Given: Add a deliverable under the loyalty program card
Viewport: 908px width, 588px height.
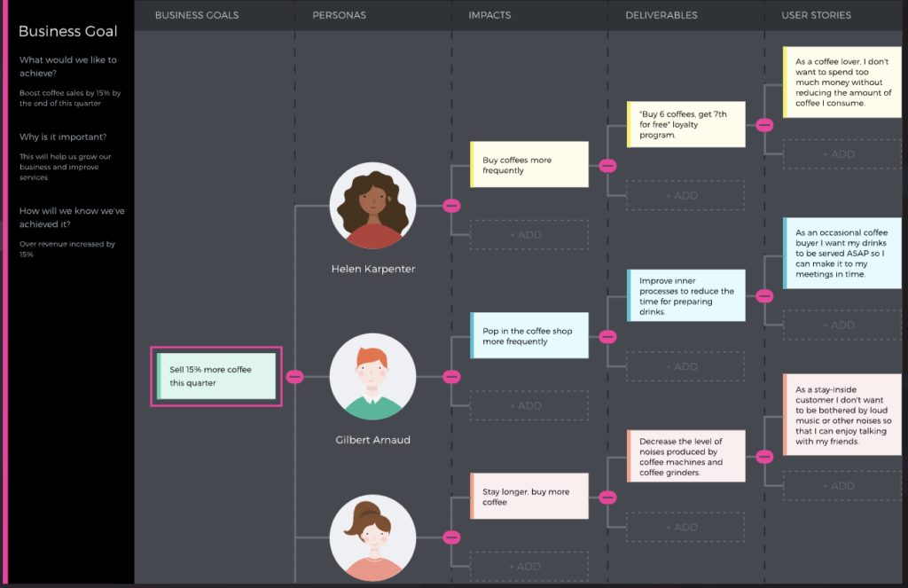Looking at the screenshot, I should click(685, 195).
